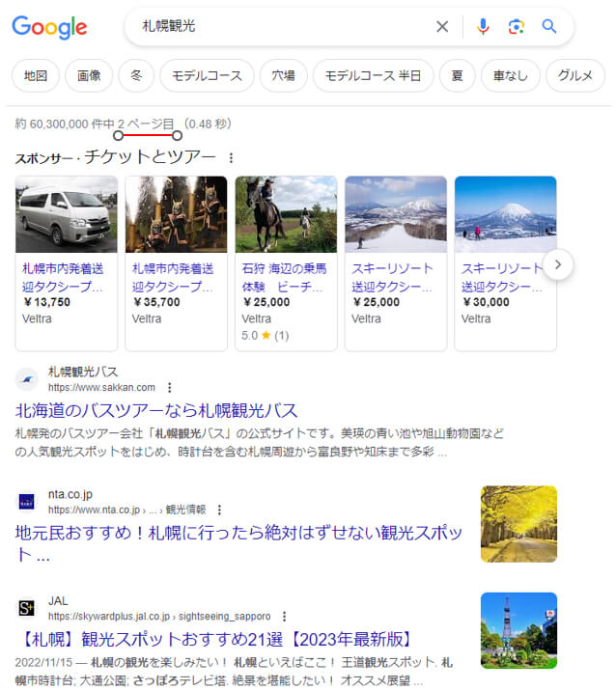
Task: Open 地元民おすすめ！札幌 result title
Action: pyautogui.click(x=238, y=543)
